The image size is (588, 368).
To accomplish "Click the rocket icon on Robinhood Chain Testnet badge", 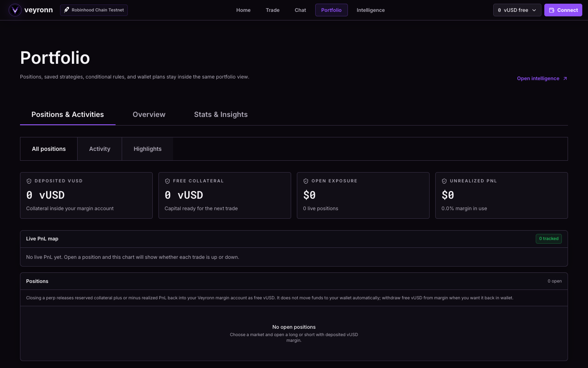I will (x=67, y=10).
